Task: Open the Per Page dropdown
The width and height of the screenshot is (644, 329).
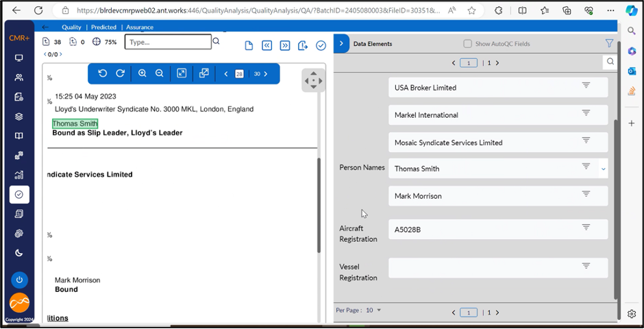Action: (x=378, y=310)
